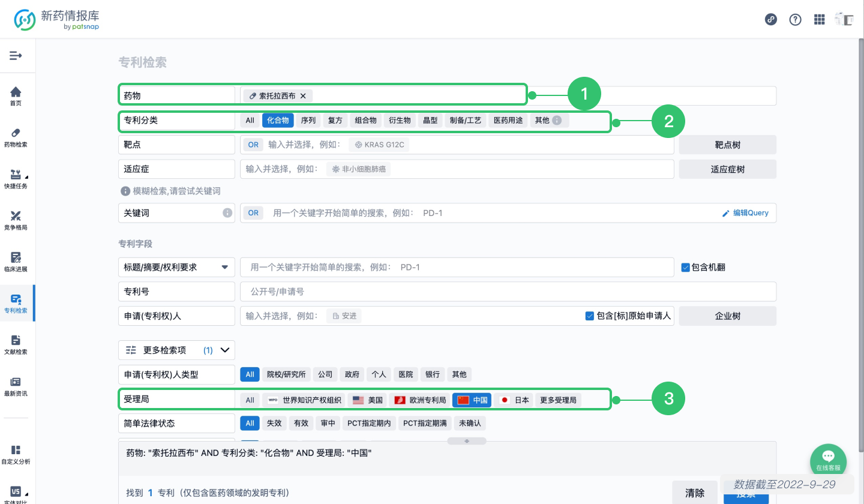The height and width of the screenshot is (504, 864).
Task: Open 文献检索 in the sidebar
Action: tap(16, 345)
